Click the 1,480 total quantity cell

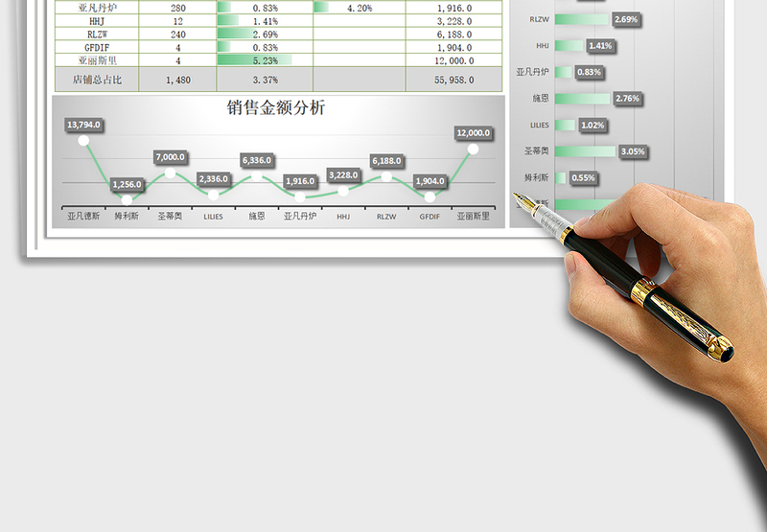point(177,80)
